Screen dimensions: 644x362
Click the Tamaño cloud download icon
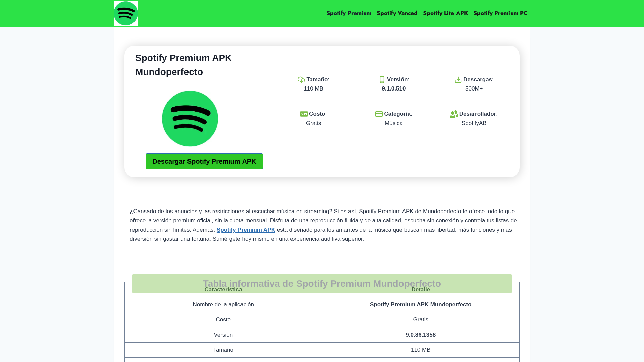(301, 80)
